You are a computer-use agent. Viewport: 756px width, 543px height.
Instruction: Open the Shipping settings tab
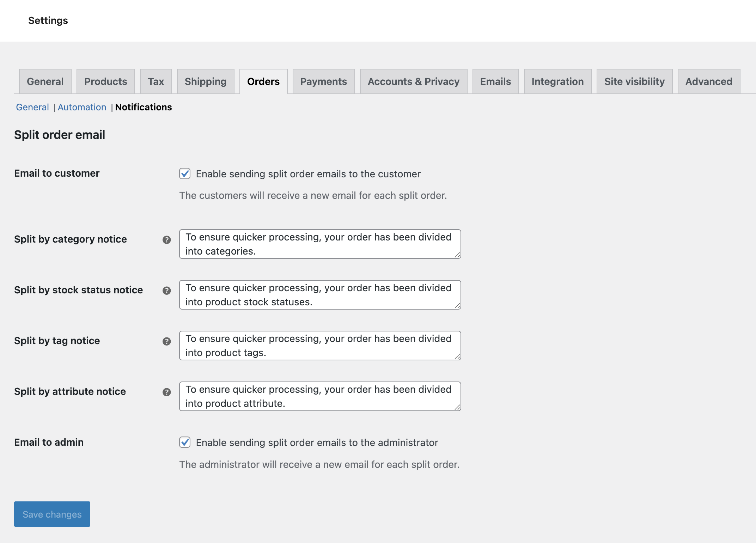pos(206,81)
